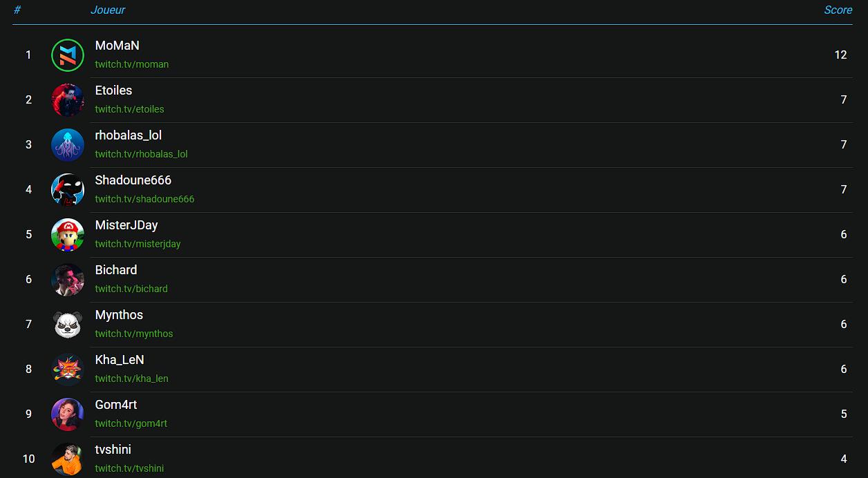Click MoMaN's green-ringed M logo avatar

68,55
